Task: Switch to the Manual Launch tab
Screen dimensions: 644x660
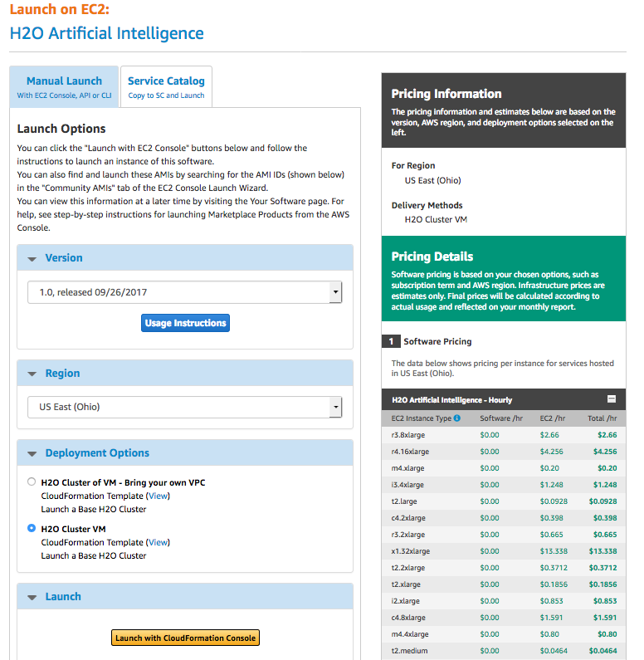Action: click(x=65, y=86)
